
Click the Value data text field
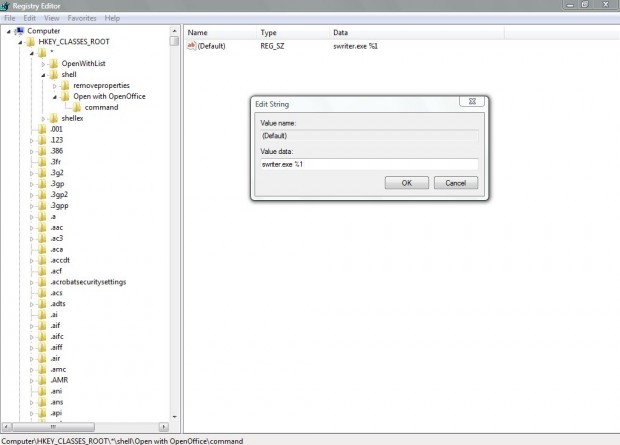point(369,164)
